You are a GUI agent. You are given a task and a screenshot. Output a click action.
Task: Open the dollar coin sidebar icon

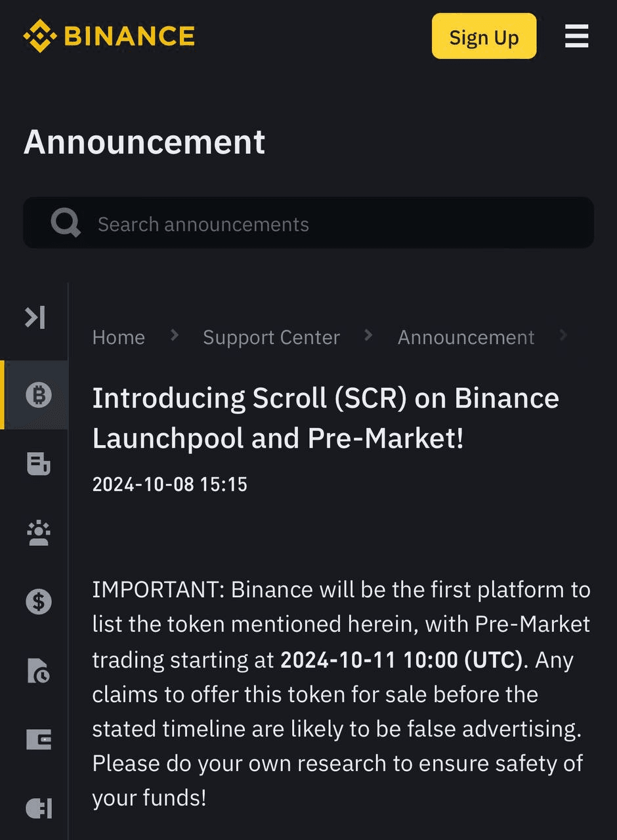pos(38,602)
